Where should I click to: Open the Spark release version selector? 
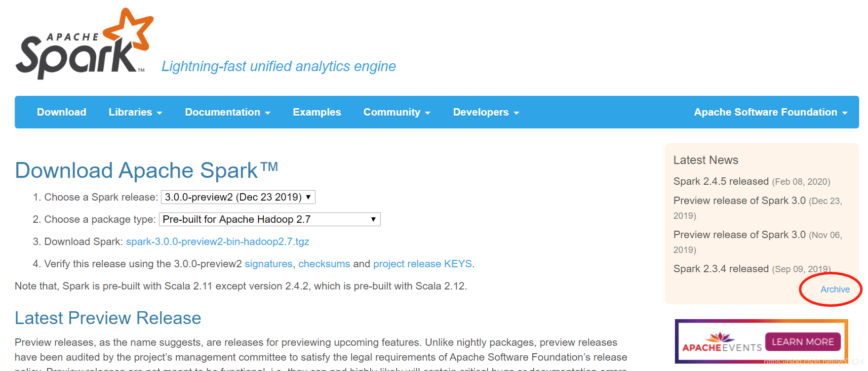[x=238, y=197]
